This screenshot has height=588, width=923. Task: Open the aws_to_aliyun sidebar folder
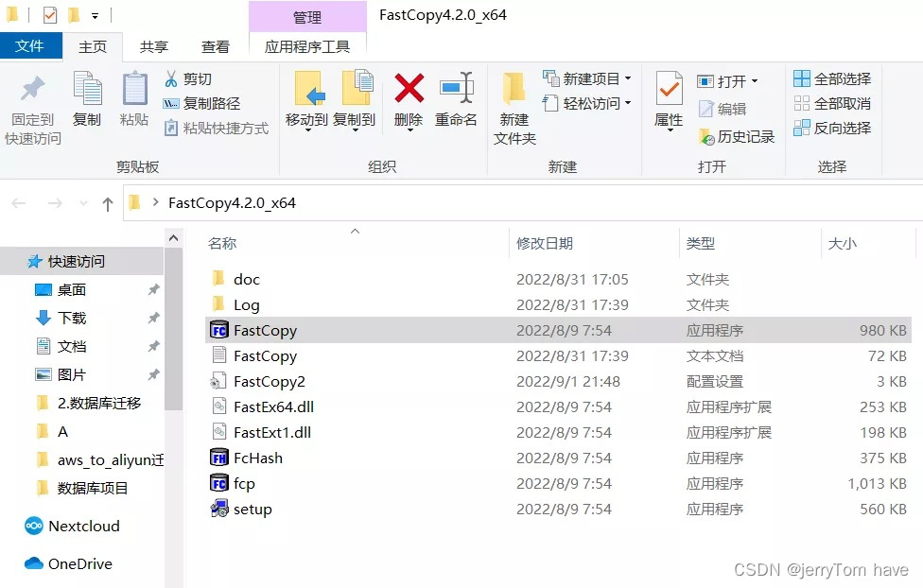99,459
